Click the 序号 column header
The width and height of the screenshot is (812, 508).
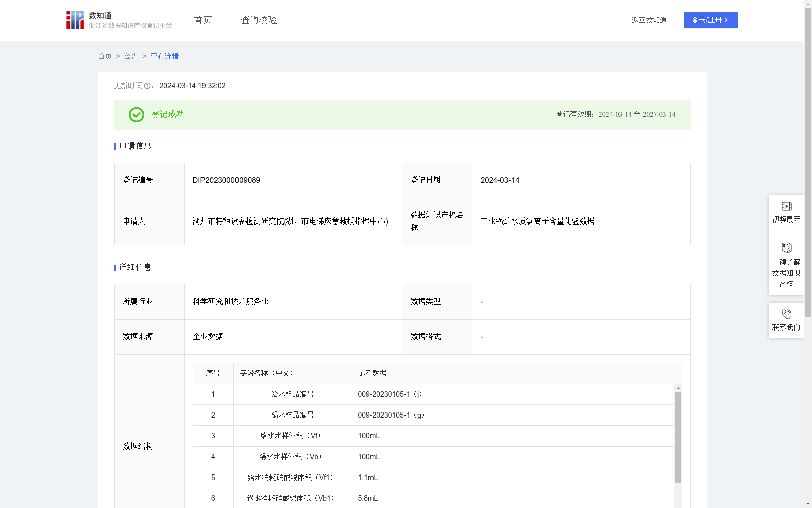213,373
